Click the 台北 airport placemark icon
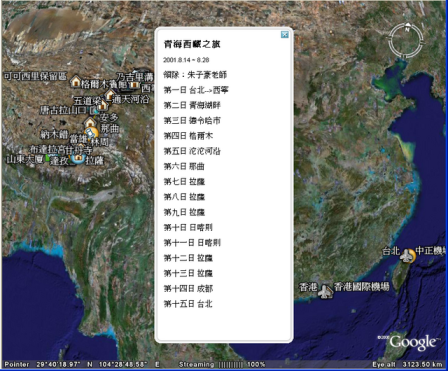This screenshot has width=448, height=371. pyautogui.click(x=407, y=256)
